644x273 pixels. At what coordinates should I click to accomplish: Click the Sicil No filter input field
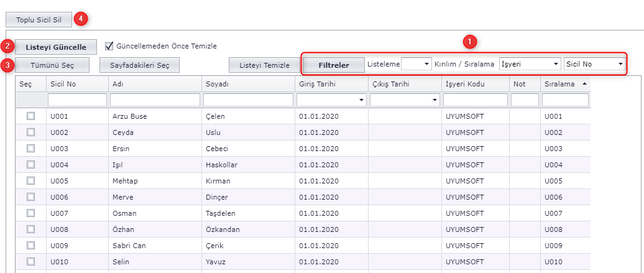point(77,100)
